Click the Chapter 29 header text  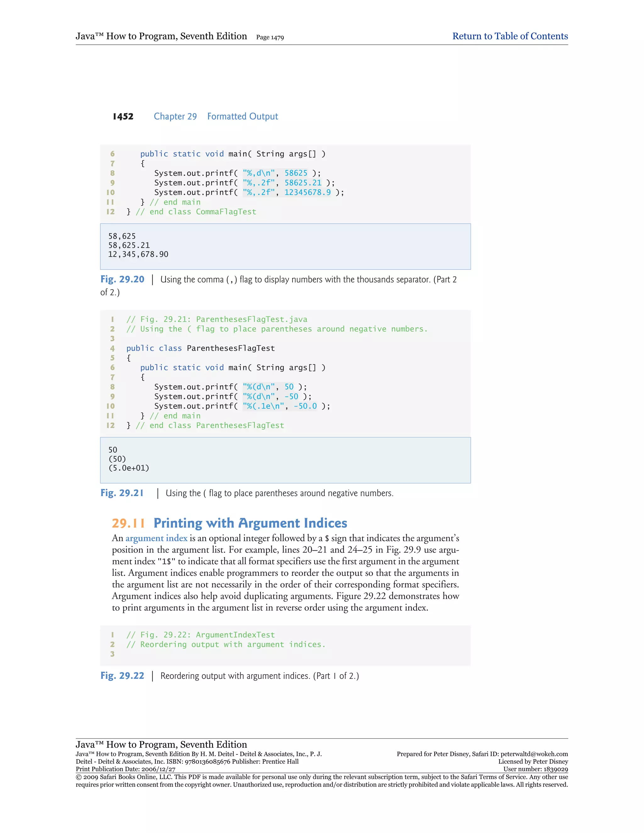coord(175,116)
